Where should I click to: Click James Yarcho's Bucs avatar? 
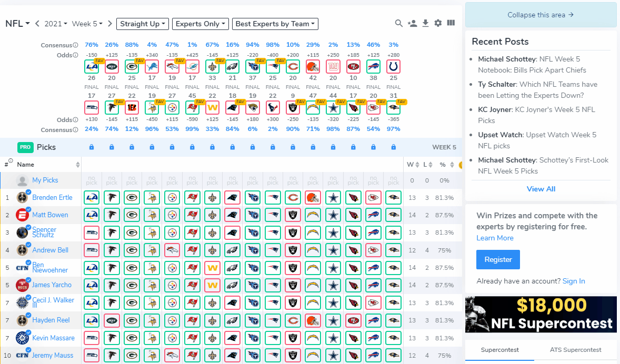(x=22, y=285)
